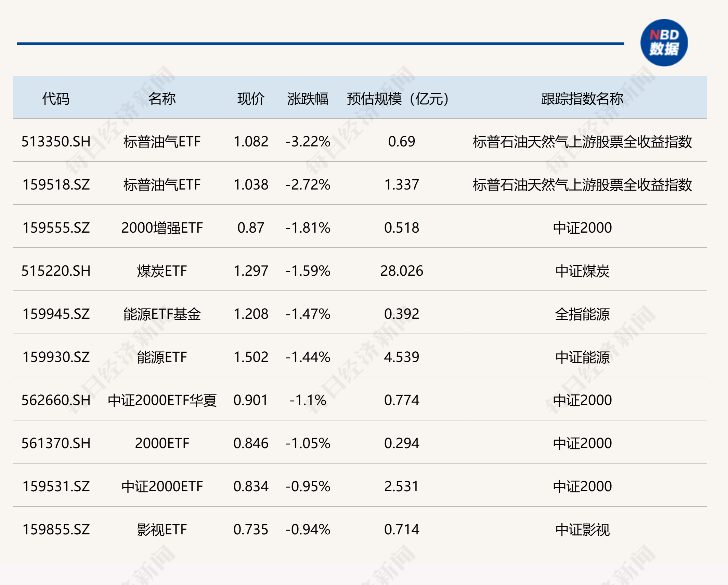Click scale value 1.337
Screen dimensions: 728x585
pos(401,185)
